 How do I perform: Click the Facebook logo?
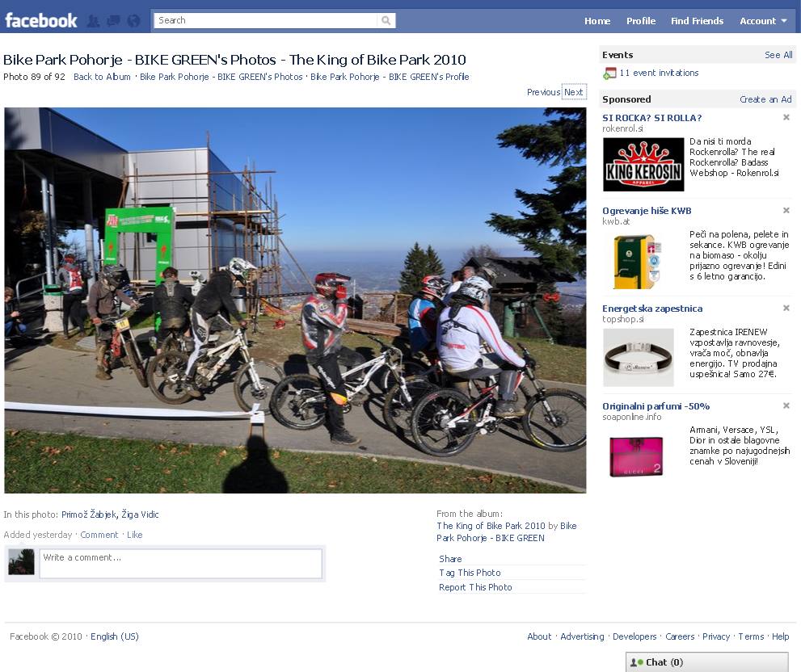click(41, 20)
